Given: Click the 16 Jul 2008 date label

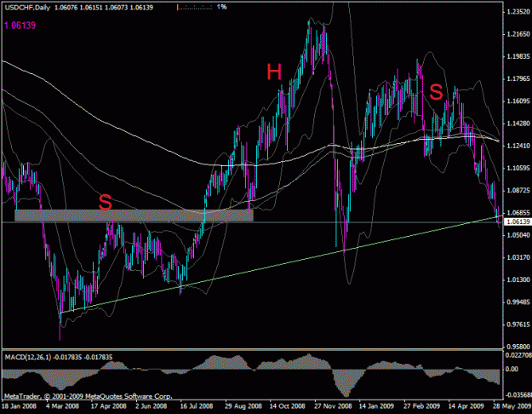Looking at the screenshot, I should (x=197, y=406).
